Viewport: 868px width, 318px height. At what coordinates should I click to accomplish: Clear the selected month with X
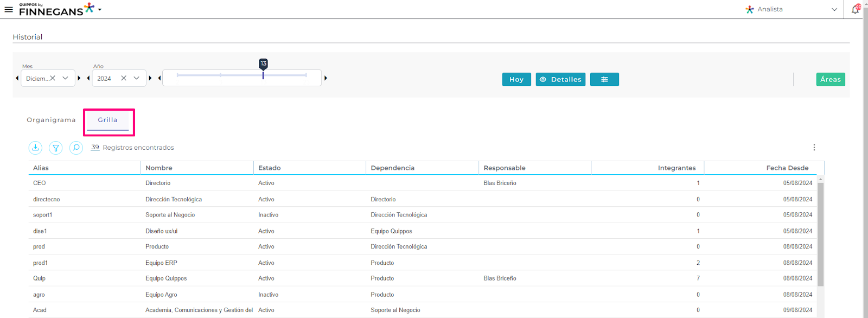pos(53,78)
